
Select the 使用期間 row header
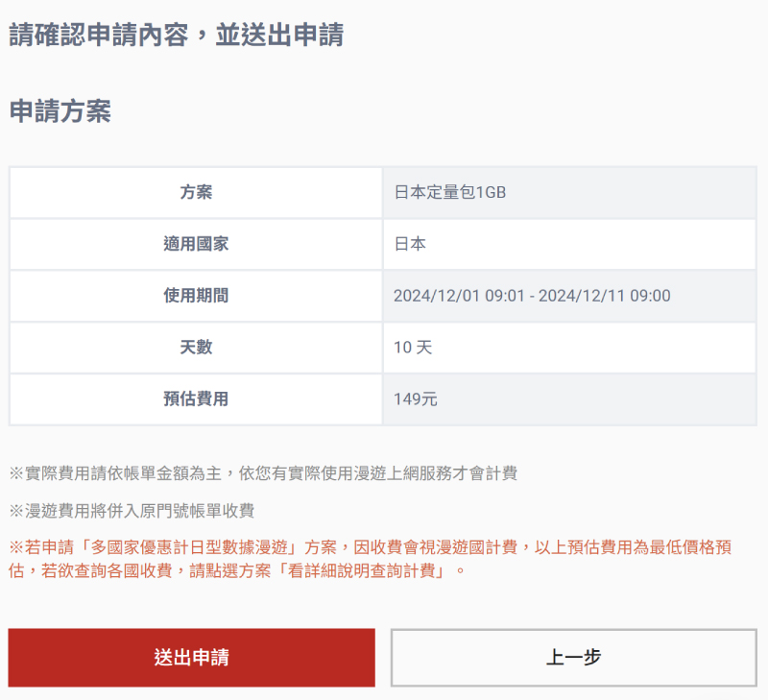196,296
